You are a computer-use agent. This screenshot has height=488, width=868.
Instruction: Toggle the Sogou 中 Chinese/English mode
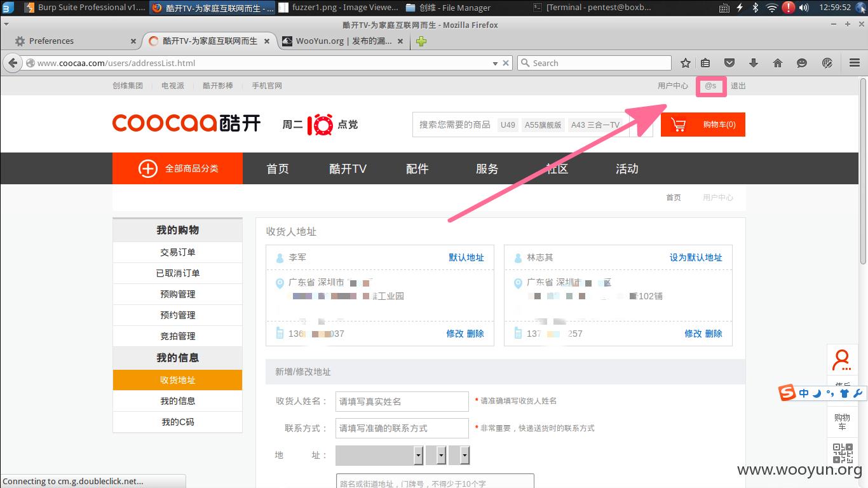[804, 393]
